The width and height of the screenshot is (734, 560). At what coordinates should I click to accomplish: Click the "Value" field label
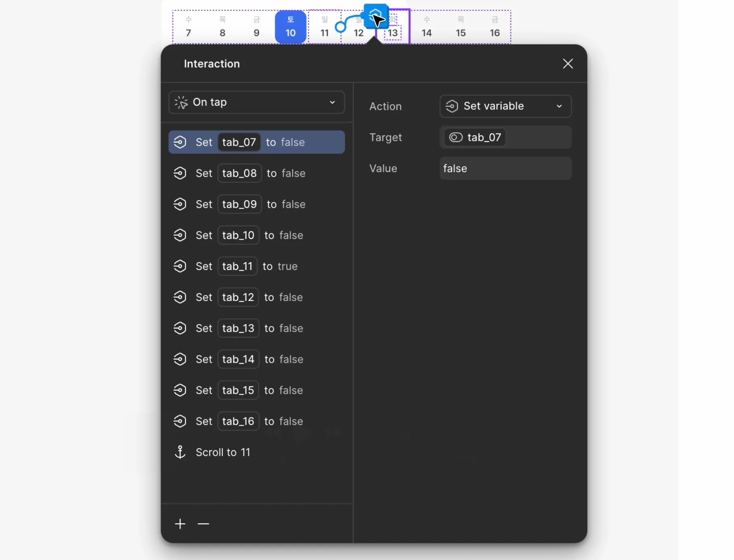pos(383,168)
